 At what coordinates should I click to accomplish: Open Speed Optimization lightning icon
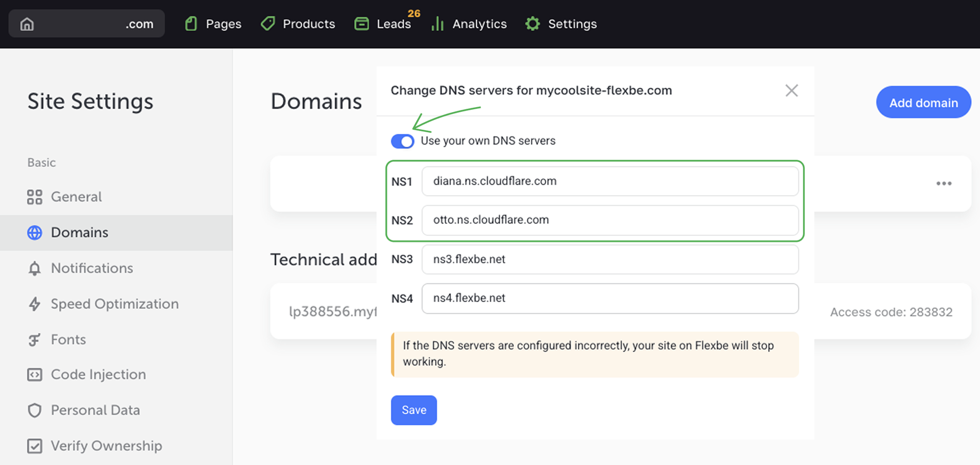coord(35,304)
